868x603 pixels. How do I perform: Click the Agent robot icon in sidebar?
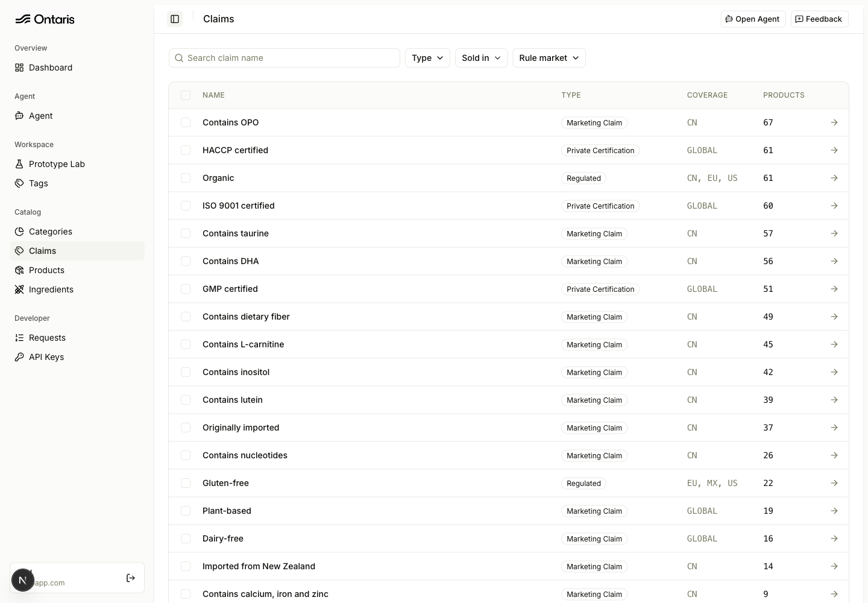[x=19, y=116]
